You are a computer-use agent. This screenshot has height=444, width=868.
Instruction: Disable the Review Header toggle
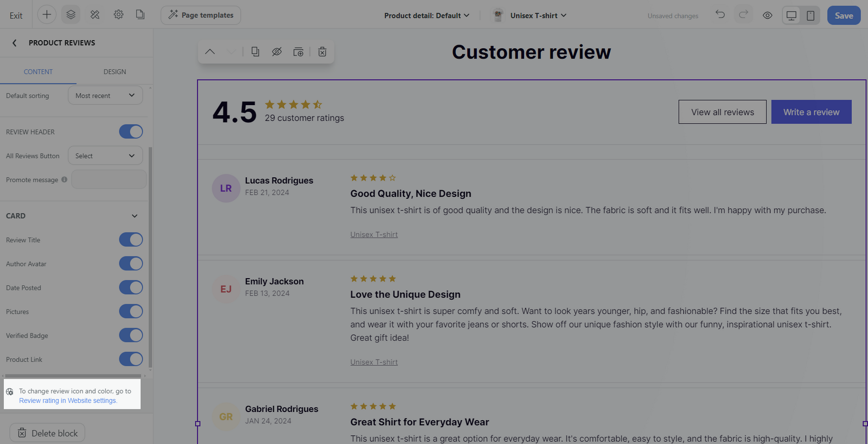[131, 132]
